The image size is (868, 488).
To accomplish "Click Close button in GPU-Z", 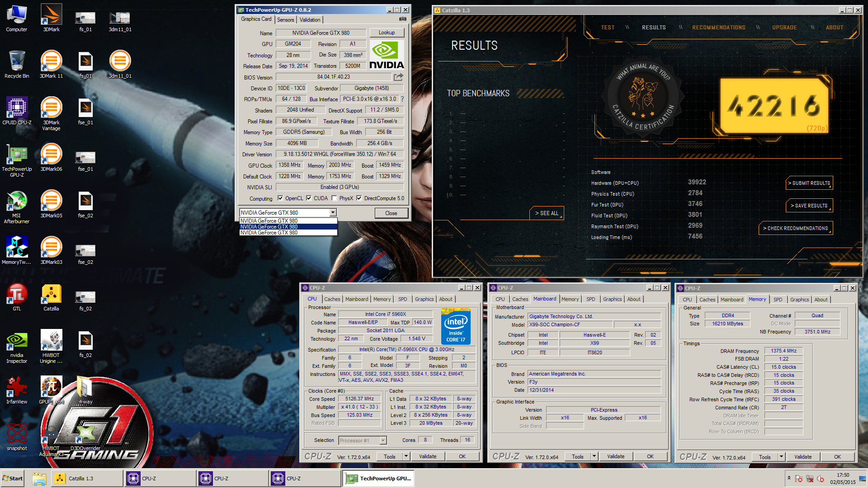I will [391, 213].
